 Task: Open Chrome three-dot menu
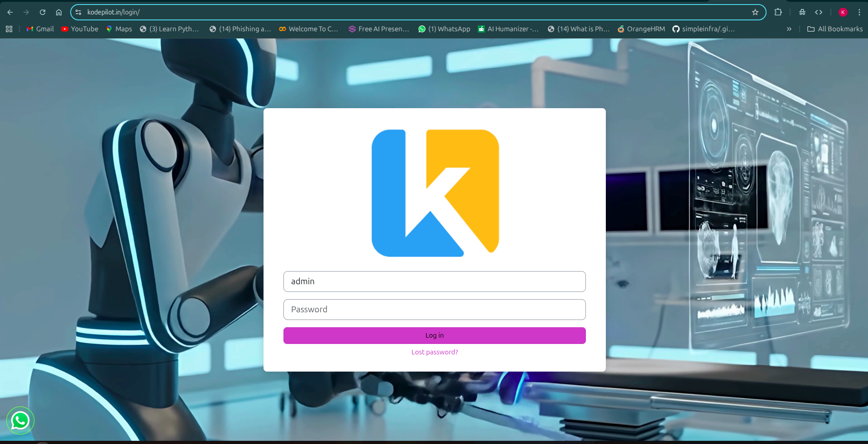click(x=859, y=12)
